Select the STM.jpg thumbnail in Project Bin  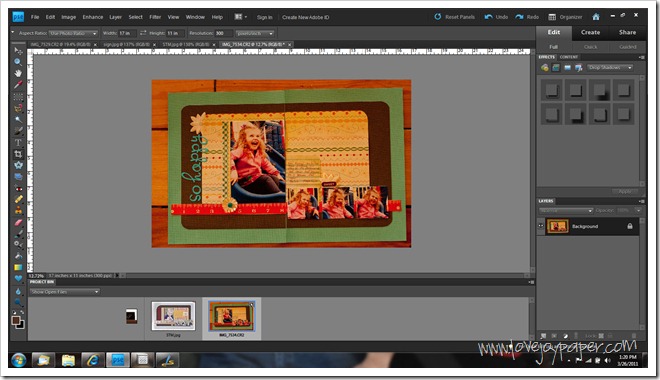[173, 316]
